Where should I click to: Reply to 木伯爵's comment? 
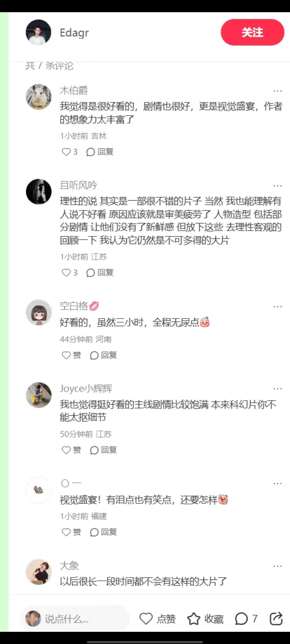pos(100,152)
